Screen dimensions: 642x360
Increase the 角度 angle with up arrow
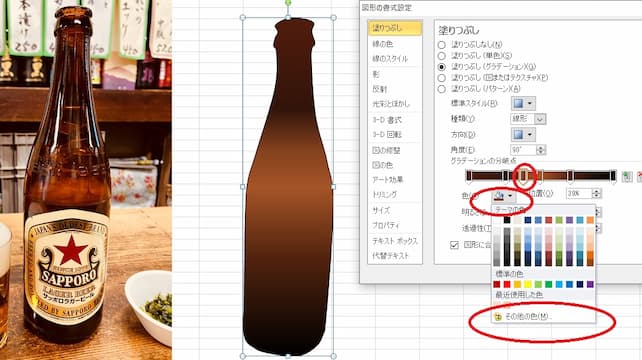coord(541,147)
